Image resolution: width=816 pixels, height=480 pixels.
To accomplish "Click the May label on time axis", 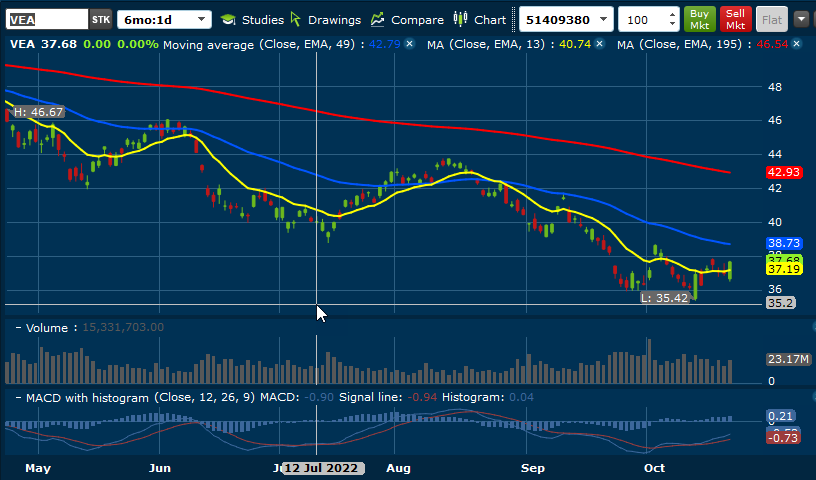I will tap(38, 468).
